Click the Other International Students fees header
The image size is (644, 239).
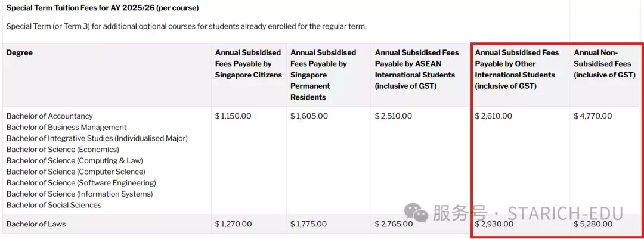(x=516, y=69)
